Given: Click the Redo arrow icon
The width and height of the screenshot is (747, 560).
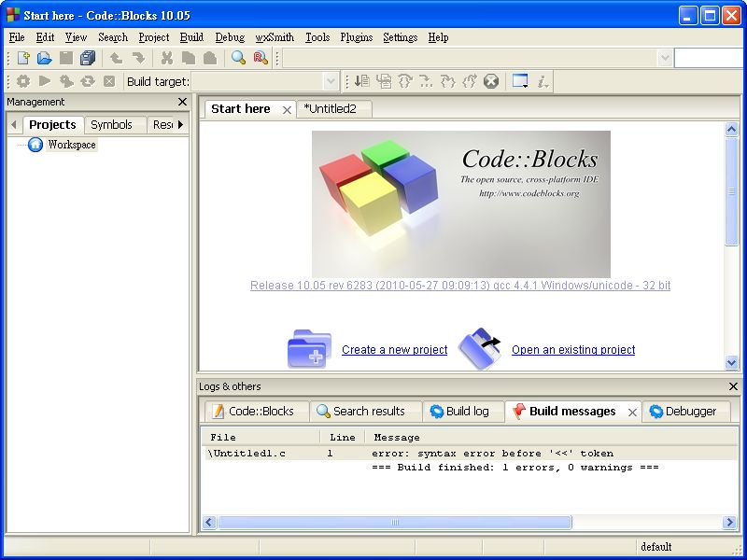Looking at the screenshot, I should (138, 58).
